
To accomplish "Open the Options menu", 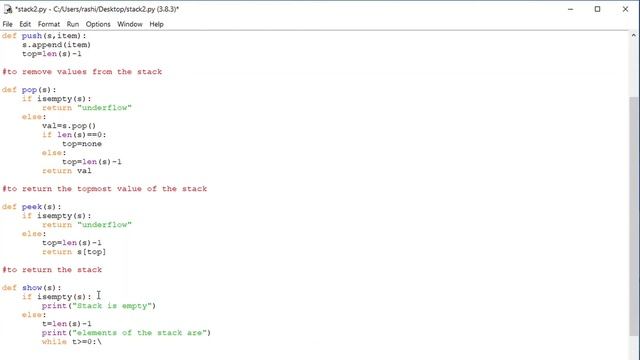I will [98, 24].
